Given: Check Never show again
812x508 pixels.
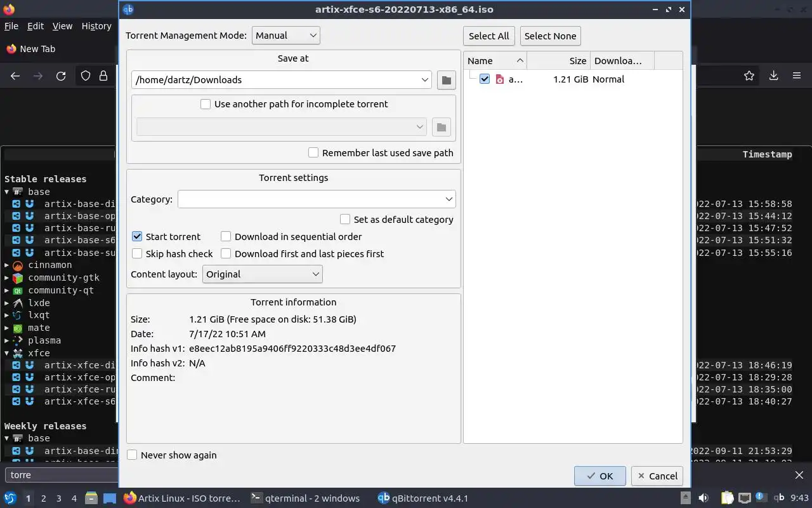Looking at the screenshot, I should coord(132,455).
